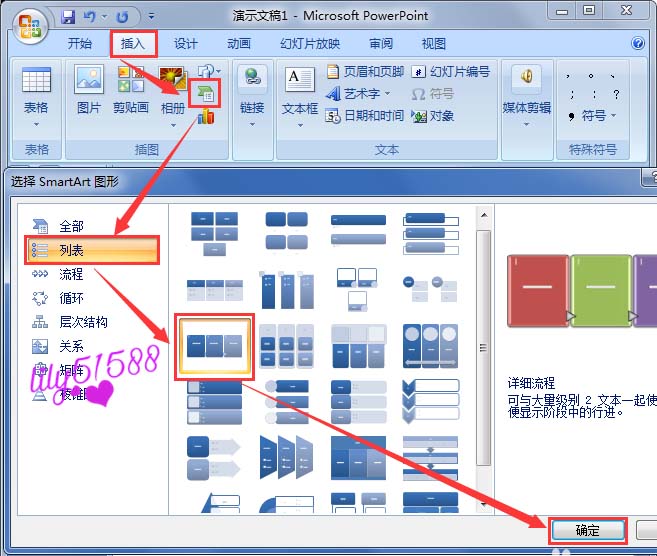Click the gallery scrollbar down arrow
This screenshot has height=556, width=657.
point(484,505)
